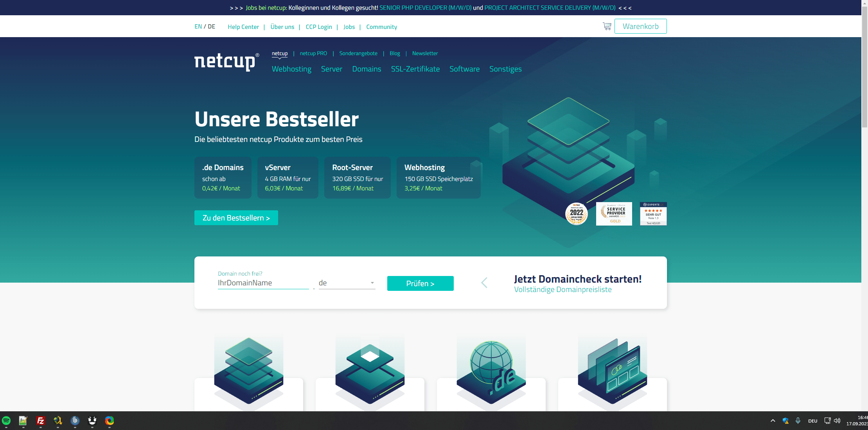Open the shopping cart icon
The width and height of the screenshot is (868, 430).
607,26
